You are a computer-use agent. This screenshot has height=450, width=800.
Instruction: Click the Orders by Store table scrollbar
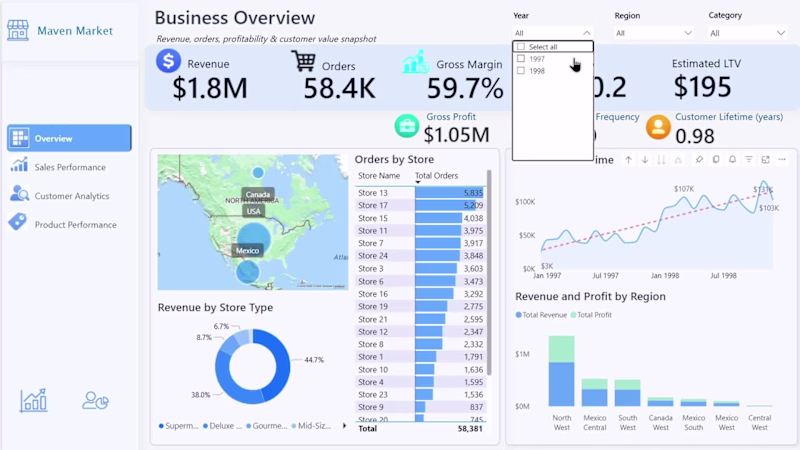pos(489,273)
